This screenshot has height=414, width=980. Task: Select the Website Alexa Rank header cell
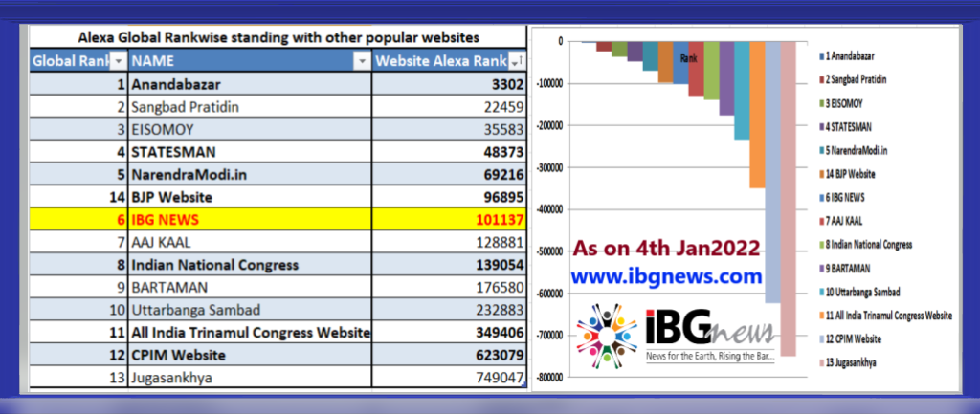(x=450, y=60)
